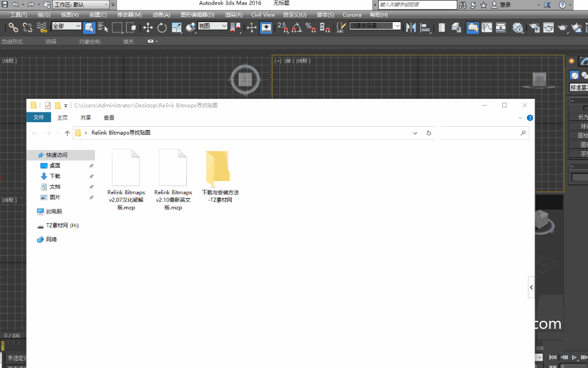This screenshot has width=588, height=368.
Task: Open the selection filter dropdown 全部
Action: (x=66, y=26)
